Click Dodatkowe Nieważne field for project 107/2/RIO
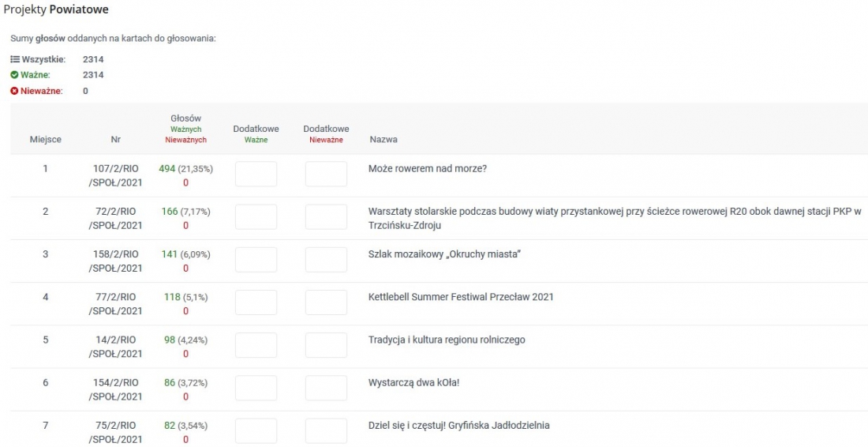 click(x=326, y=175)
